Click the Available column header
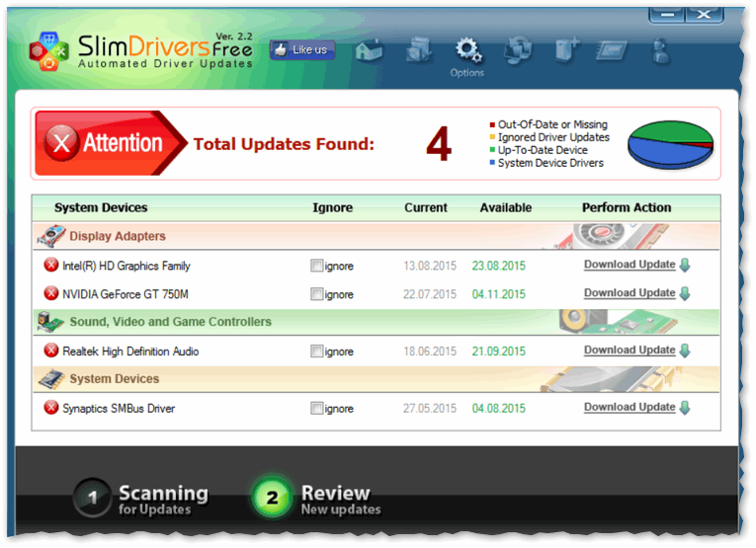This screenshot has width=756, height=548. pos(506,207)
